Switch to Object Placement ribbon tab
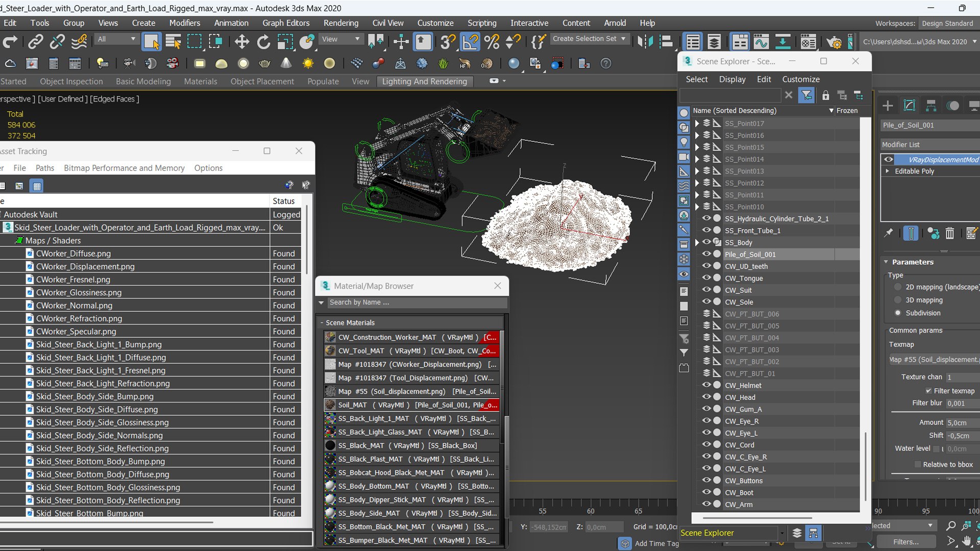Image resolution: width=980 pixels, height=551 pixels. tap(262, 82)
